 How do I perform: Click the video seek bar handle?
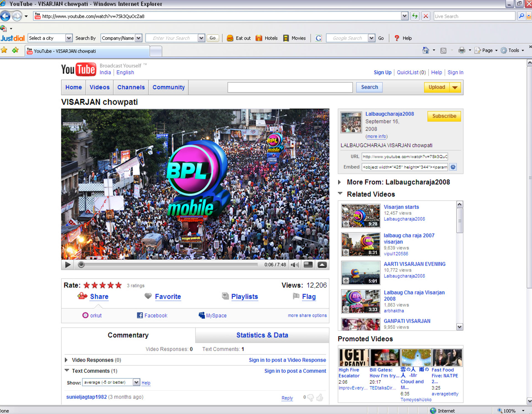[x=81, y=265]
